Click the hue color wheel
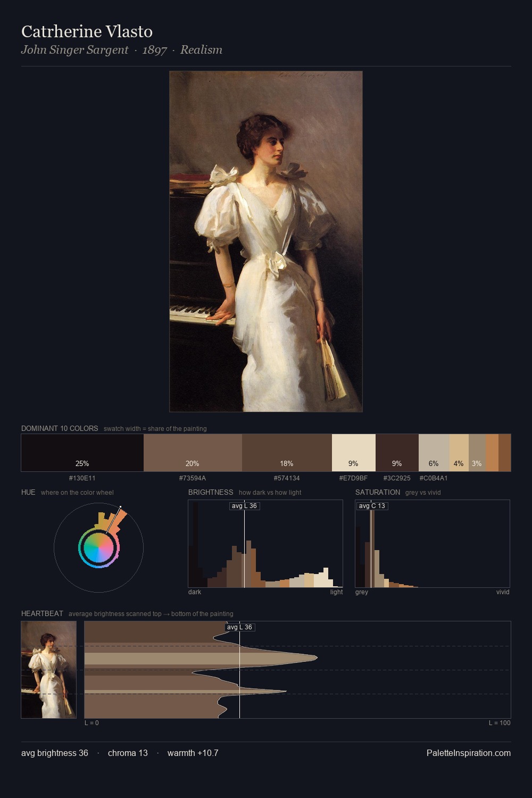 point(98,547)
